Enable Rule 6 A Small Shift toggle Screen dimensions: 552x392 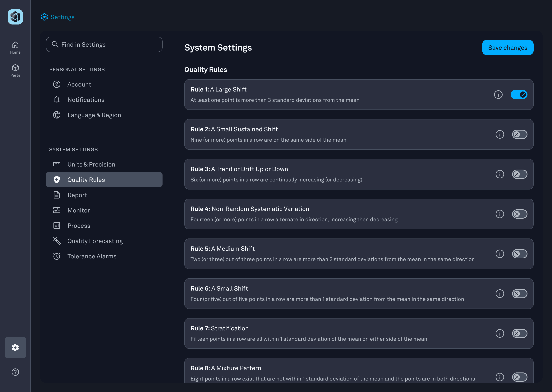(x=519, y=294)
